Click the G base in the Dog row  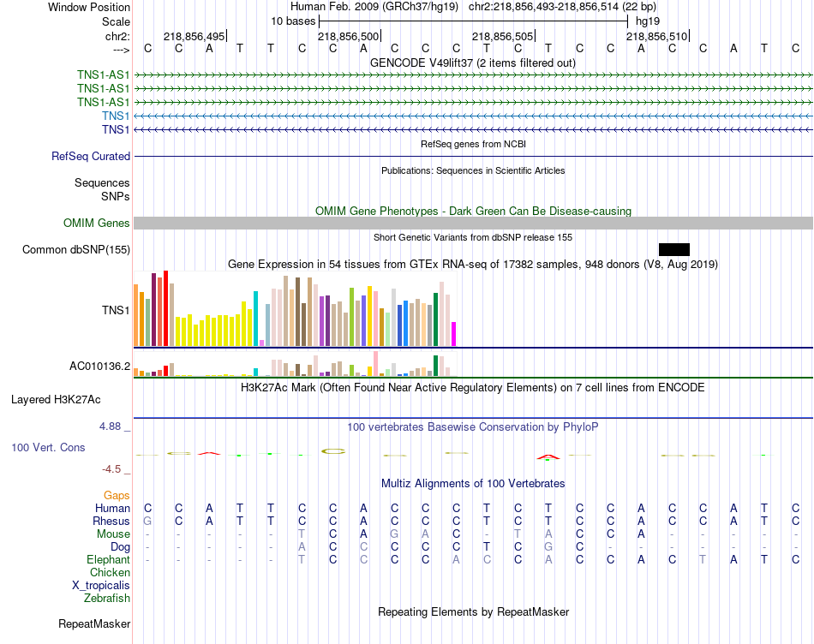548,546
